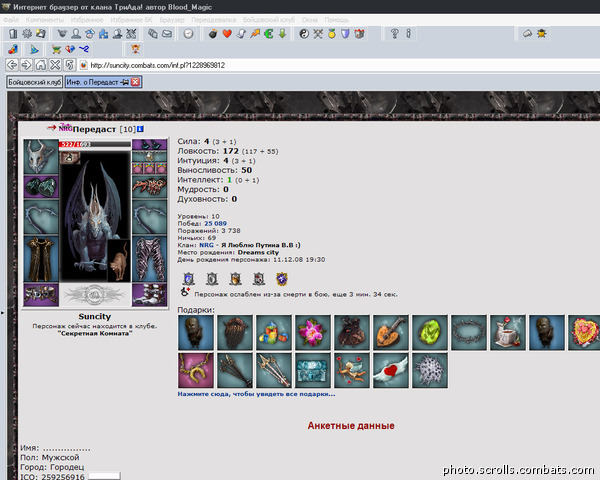Click the cat pet thumbnail
Viewport: 600px width, 480px height.
[x=119, y=261]
